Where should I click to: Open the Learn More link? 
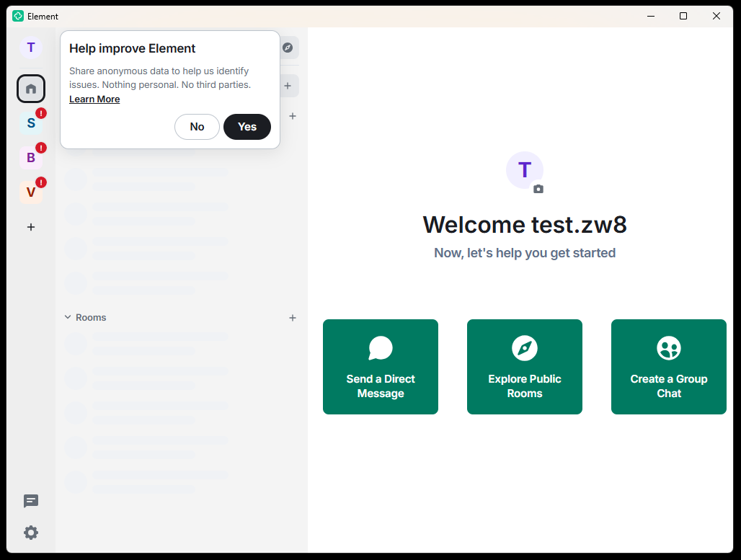(94, 99)
